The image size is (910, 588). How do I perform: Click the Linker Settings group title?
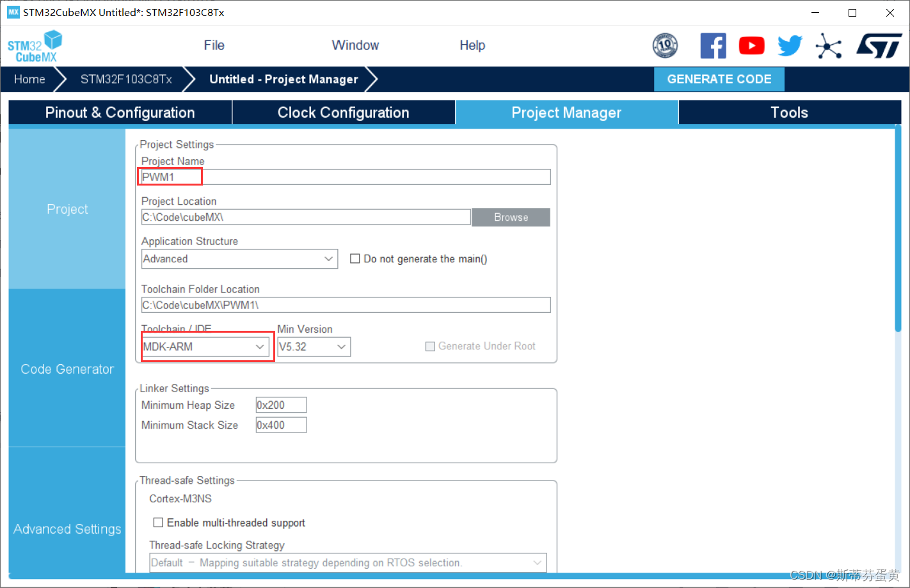tap(174, 388)
